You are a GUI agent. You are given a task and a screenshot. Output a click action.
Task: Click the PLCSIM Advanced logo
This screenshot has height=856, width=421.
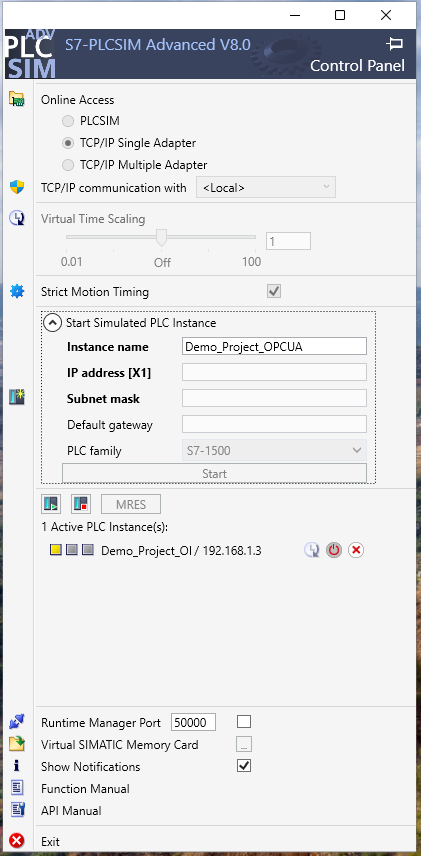pos(31,54)
